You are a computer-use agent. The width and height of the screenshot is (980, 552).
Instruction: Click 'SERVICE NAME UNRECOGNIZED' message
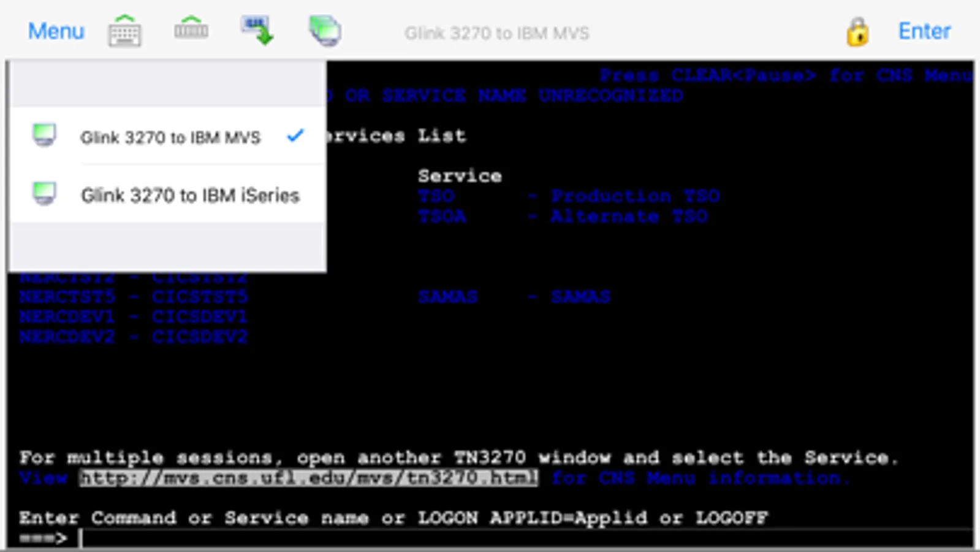click(x=532, y=96)
